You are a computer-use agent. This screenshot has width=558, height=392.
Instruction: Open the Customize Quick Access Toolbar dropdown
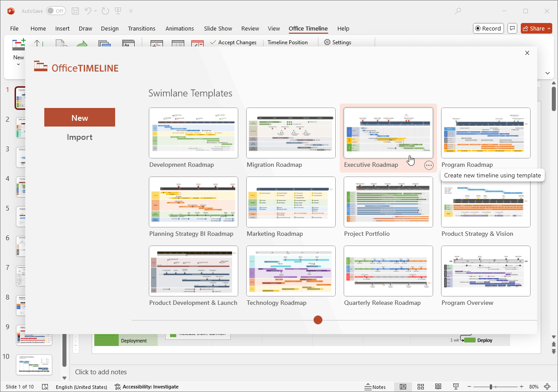[131, 11]
